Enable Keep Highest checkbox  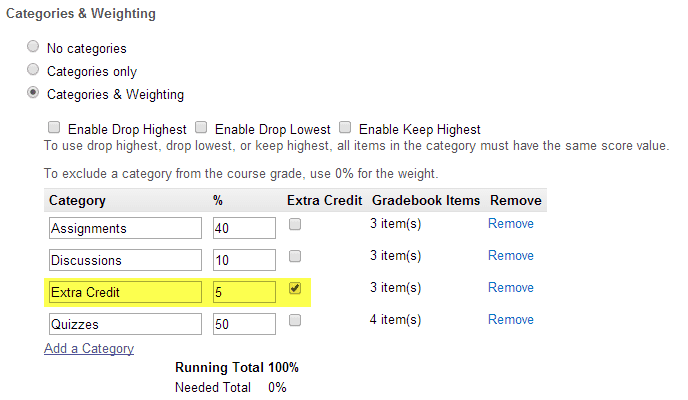coord(345,127)
